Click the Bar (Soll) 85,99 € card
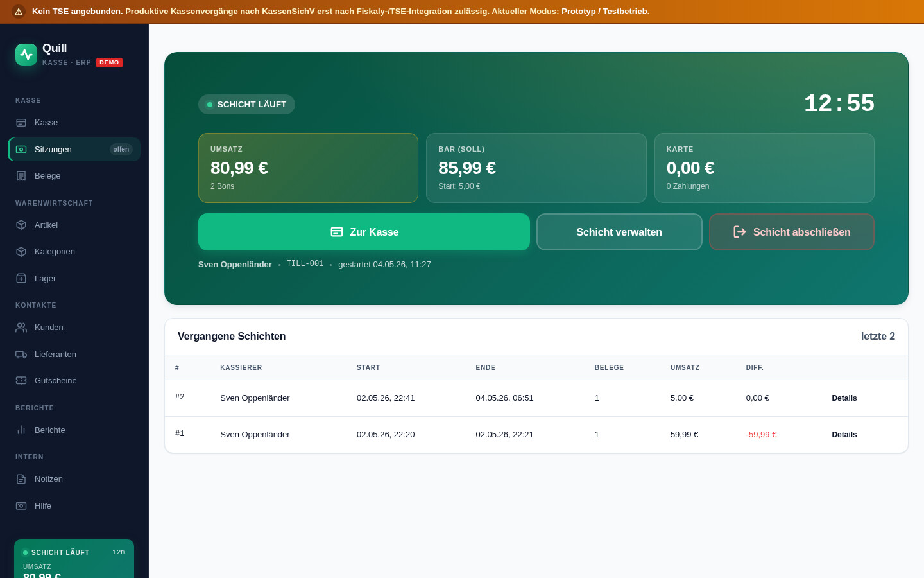The image size is (924, 578). [536, 168]
